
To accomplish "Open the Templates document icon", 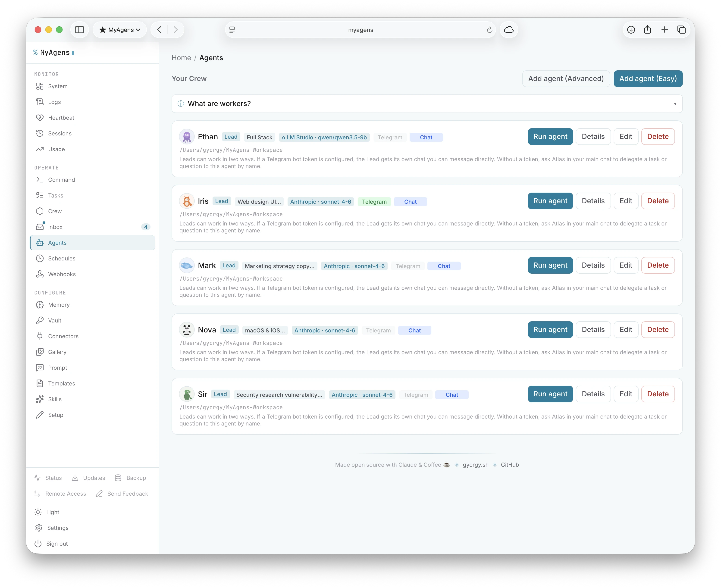I will 40,383.
